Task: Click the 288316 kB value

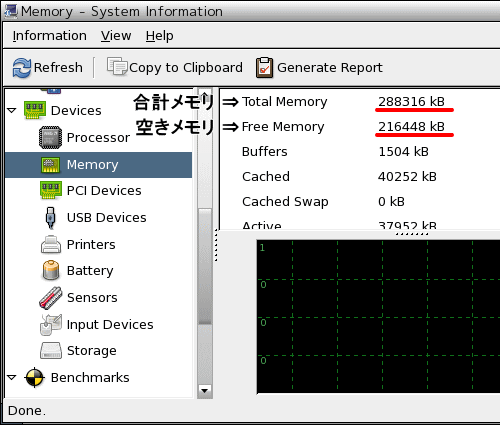Action: (411, 102)
